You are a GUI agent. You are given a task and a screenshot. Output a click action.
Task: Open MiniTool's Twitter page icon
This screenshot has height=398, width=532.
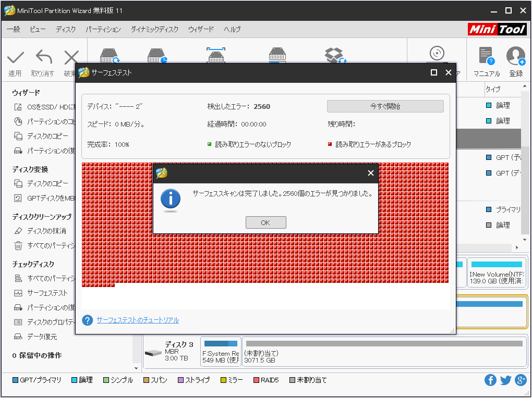(505, 380)
